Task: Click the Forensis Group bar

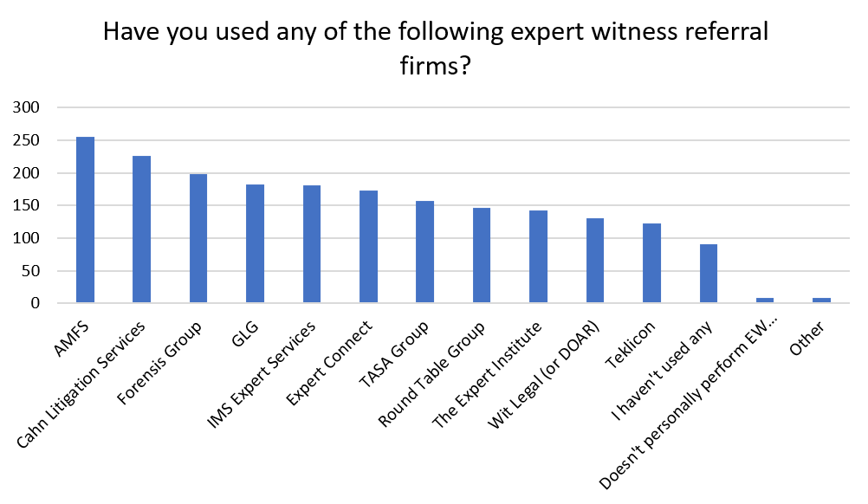Action: [x=198, y=238]
